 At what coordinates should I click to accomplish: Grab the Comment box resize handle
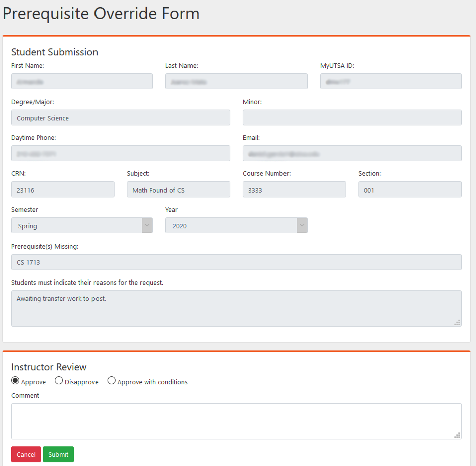pos(457,435)
